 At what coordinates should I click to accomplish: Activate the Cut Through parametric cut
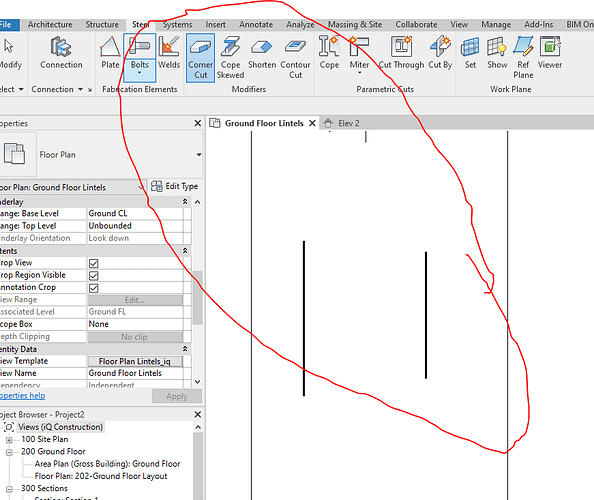point(401,53)
